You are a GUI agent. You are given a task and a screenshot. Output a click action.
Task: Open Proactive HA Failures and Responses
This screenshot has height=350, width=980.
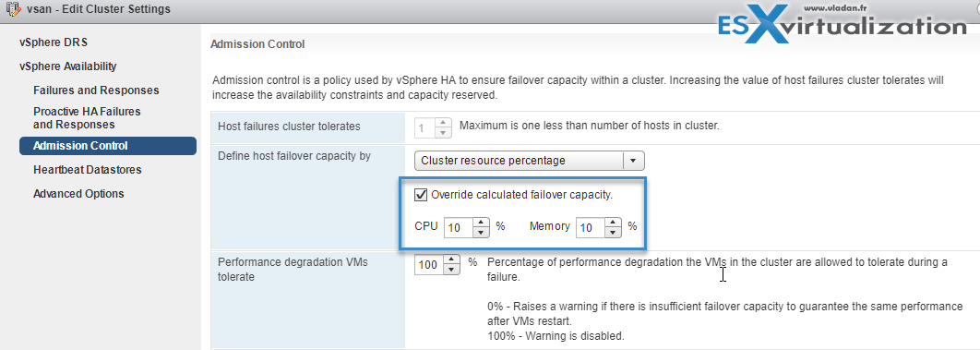(x=87, y=117)
